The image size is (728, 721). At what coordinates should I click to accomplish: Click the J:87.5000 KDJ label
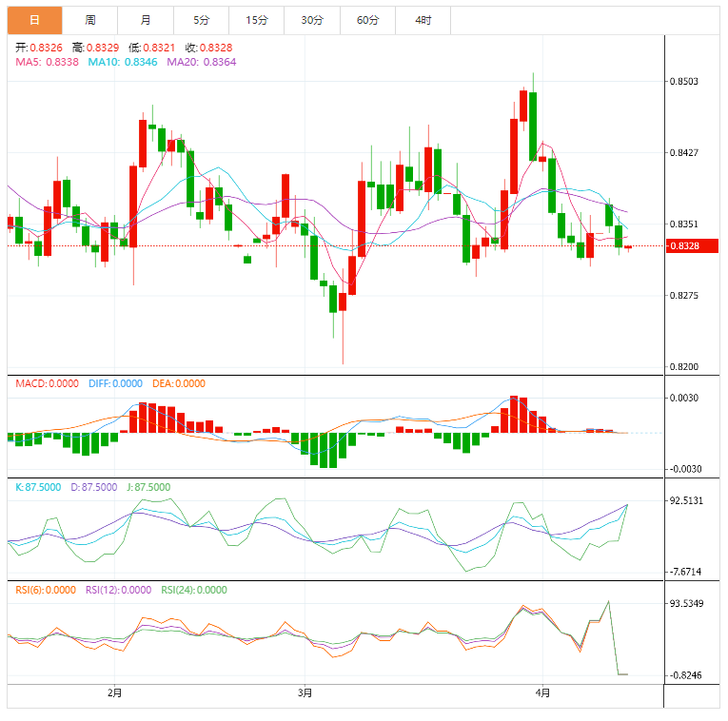tap(148, 487)
